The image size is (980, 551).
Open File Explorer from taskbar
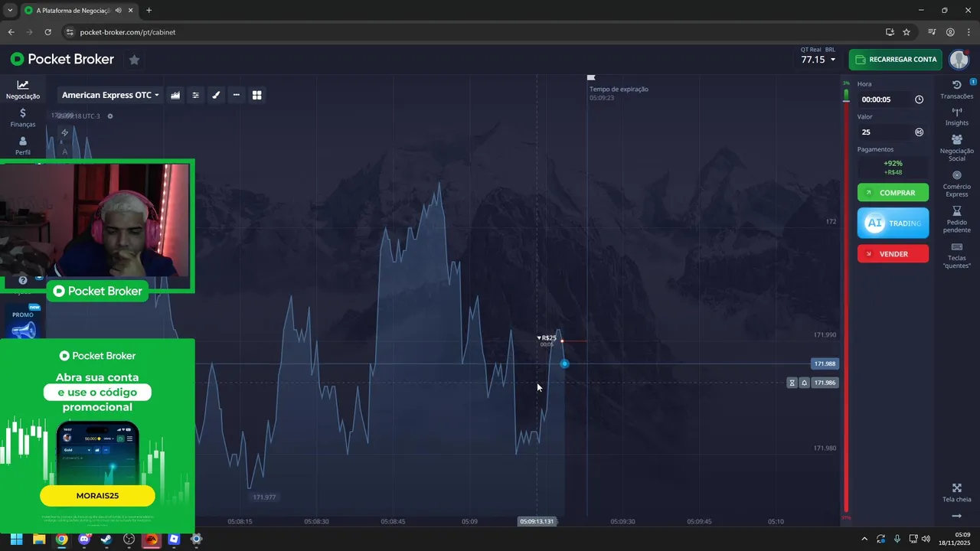[x=39, y=539]
